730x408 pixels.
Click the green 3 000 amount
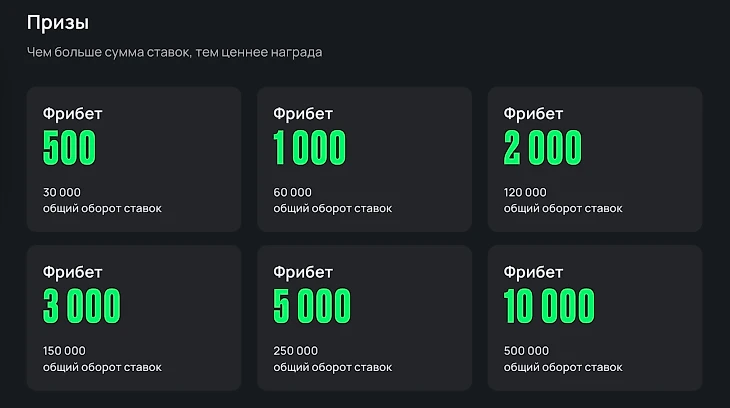[81, 307]
